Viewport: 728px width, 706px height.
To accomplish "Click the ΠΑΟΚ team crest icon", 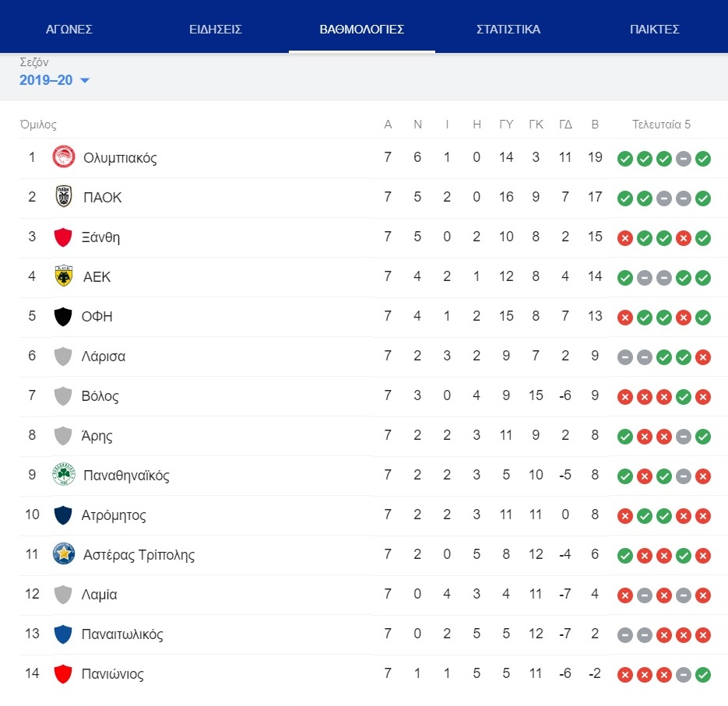I will click(64, 197).
